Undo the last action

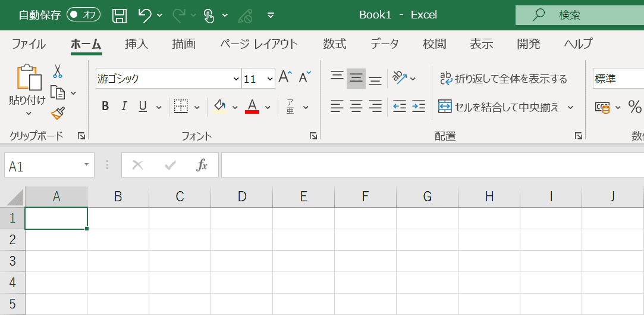[144, 15]
